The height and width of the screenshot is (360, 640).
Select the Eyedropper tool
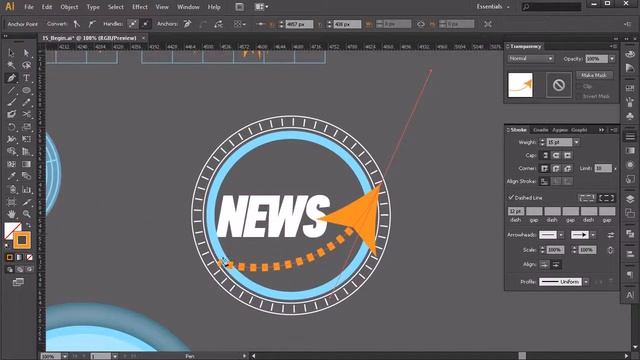(11, 176)
